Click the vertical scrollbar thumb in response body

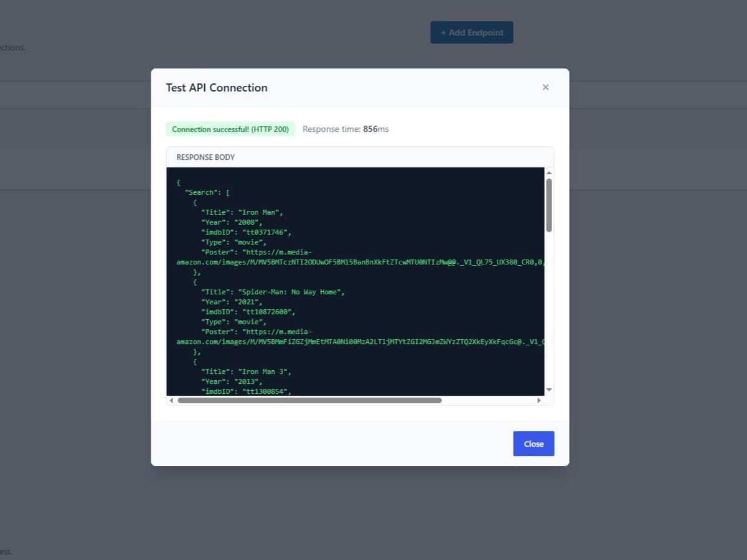point(549,205)
